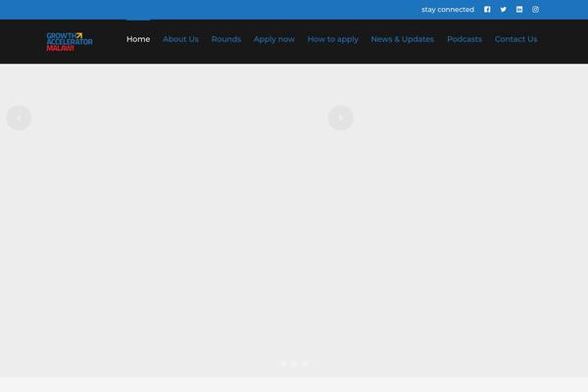This screenshot has height=392, width=588.
Task: Select the third slider pagination dot
Action: (305, 364)
